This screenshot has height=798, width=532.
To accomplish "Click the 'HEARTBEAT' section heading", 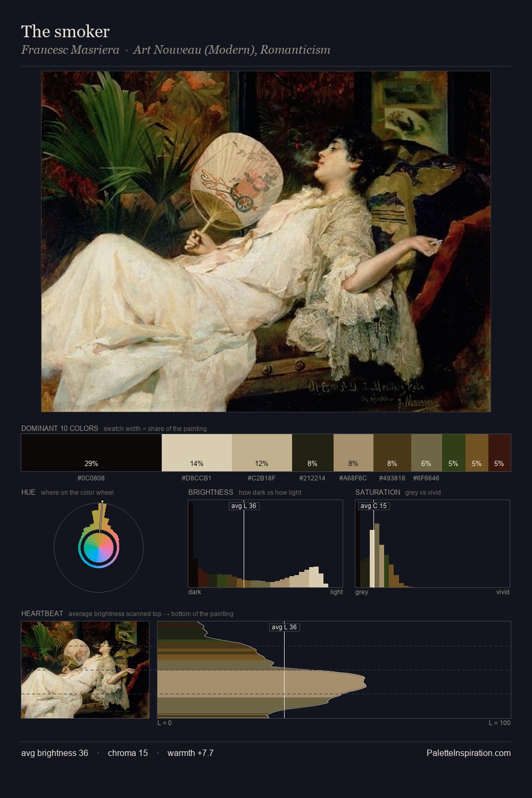I will (42, 613).
